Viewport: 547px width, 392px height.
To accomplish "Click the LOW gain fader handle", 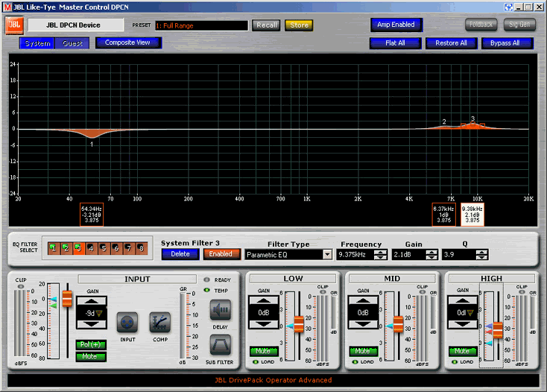I will [299, 324].
